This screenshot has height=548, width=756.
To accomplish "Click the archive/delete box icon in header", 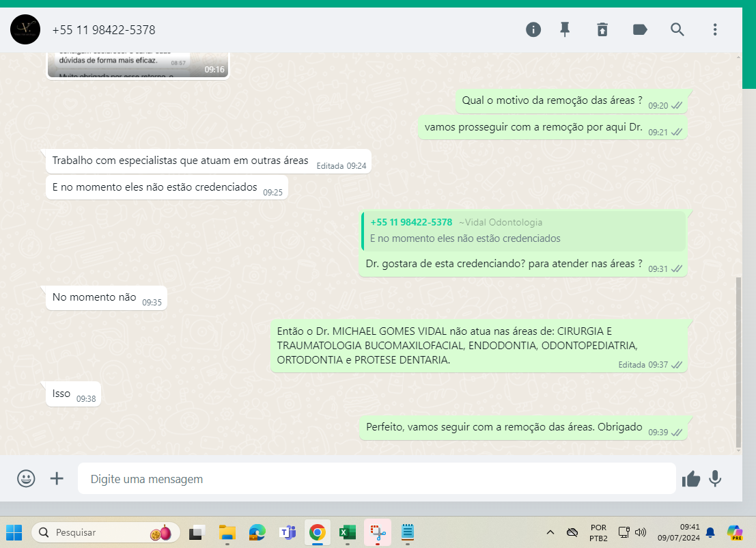I will pyautogui.click(x=602, y=30).
